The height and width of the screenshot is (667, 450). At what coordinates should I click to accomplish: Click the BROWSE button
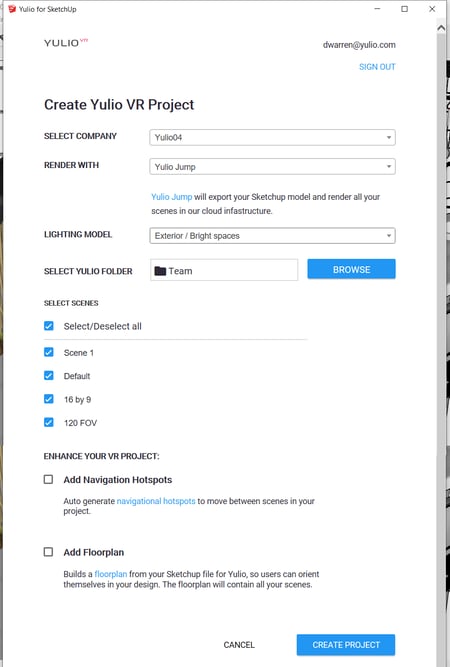tap(351, 269)
